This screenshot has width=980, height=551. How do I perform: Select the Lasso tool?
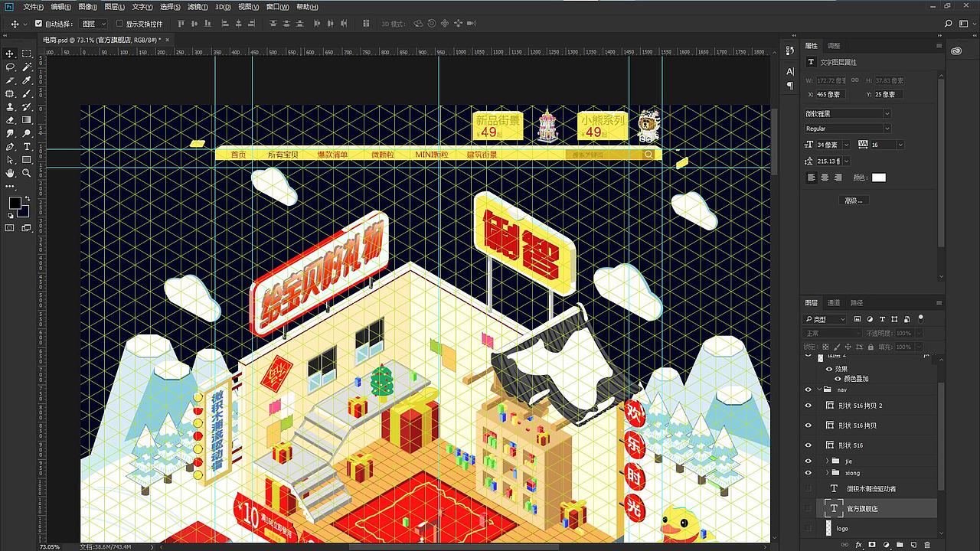pyautogui.click(x=10, y=67)
